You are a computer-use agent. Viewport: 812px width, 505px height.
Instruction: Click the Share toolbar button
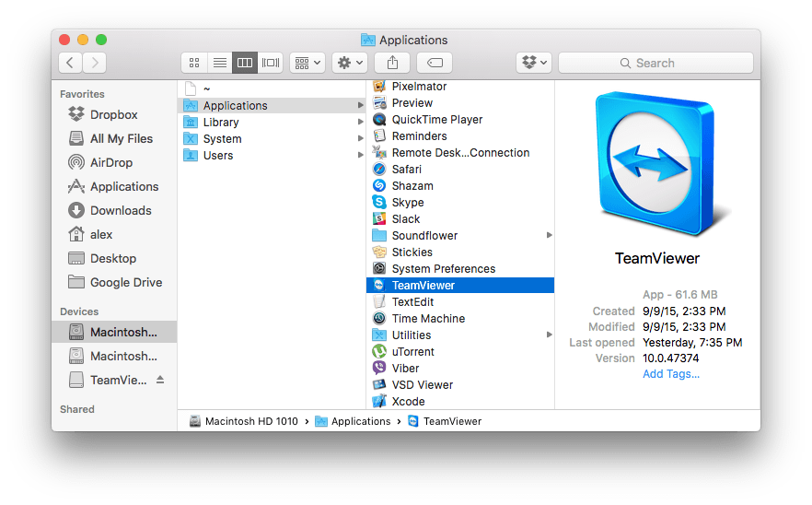tap(392, 63)
